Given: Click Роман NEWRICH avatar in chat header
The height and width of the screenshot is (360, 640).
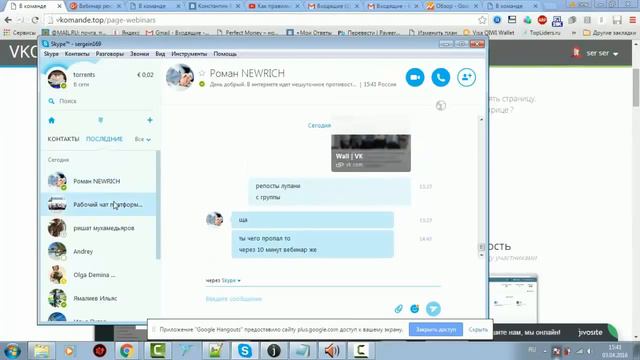Looking at the screenshot, I should (x=180, y=76).
